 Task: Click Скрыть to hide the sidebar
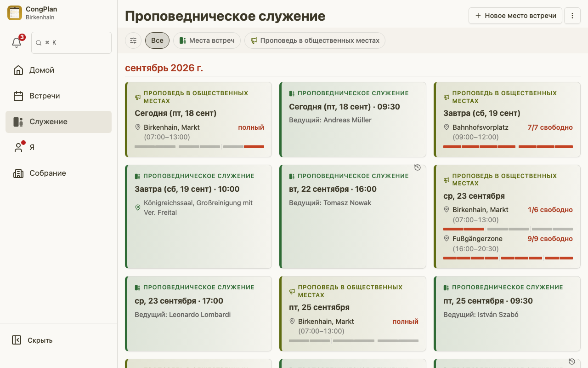click(x=58, y=340)
